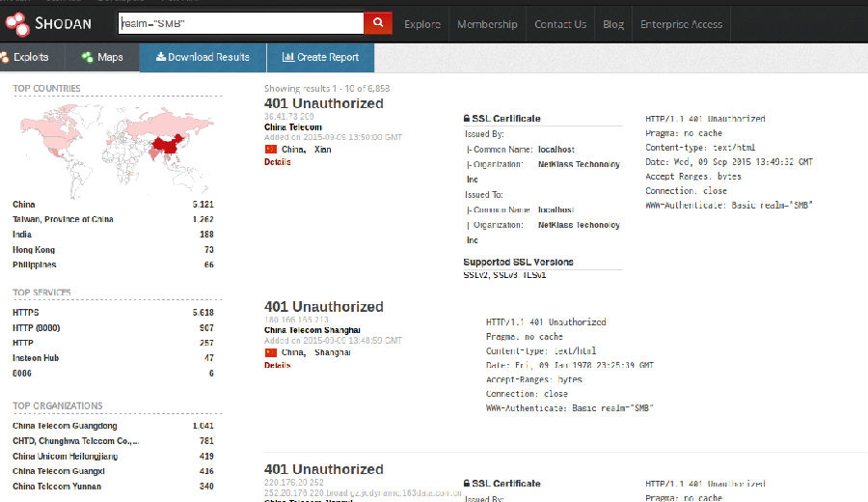Open the first 401 Unauthorized result title
The image size is (868, 502).
[x=324, y=103]
